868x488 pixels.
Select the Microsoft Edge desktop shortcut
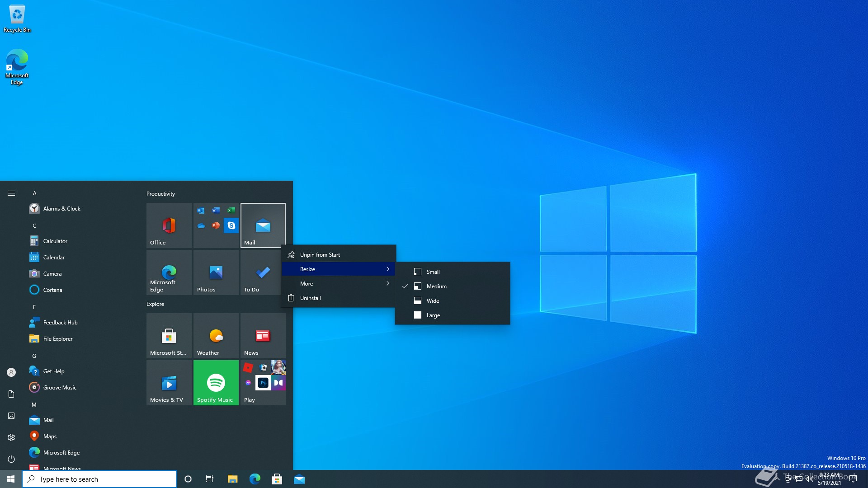point(17,66)
